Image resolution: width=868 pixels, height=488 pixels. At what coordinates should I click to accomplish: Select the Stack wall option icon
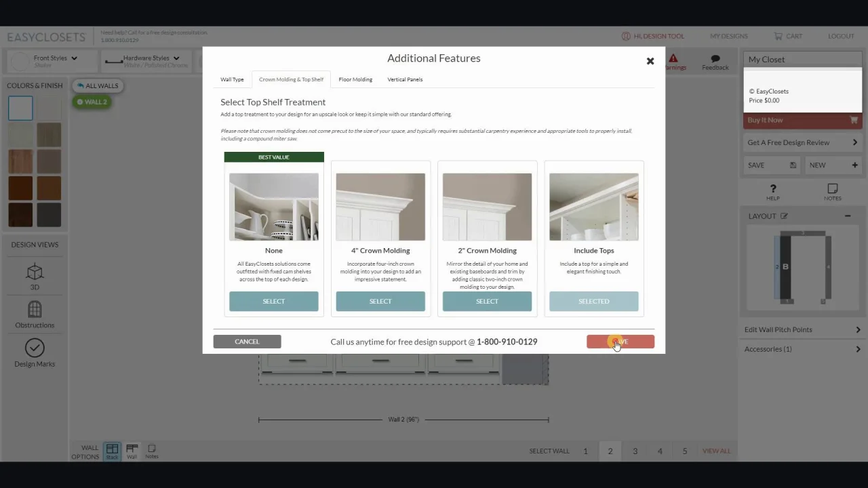point(112,451)
